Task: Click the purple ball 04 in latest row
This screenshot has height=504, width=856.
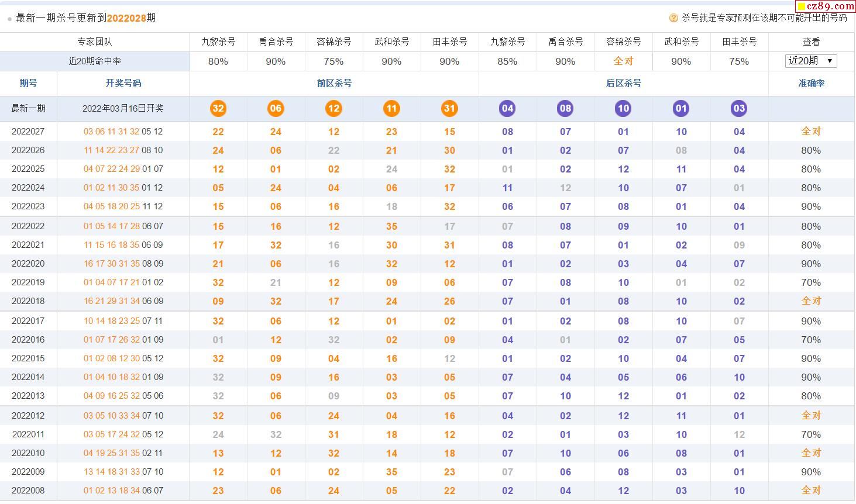Action: click(x=507, y=108)
